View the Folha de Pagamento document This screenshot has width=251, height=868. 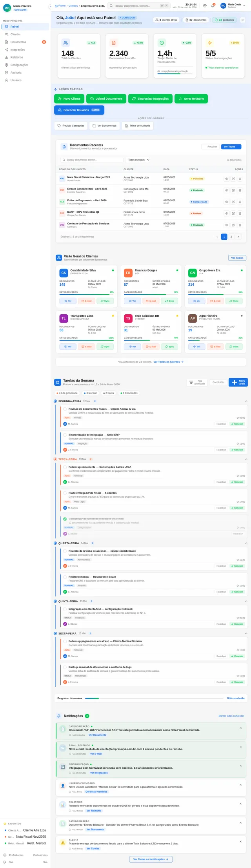coord(226,202)
